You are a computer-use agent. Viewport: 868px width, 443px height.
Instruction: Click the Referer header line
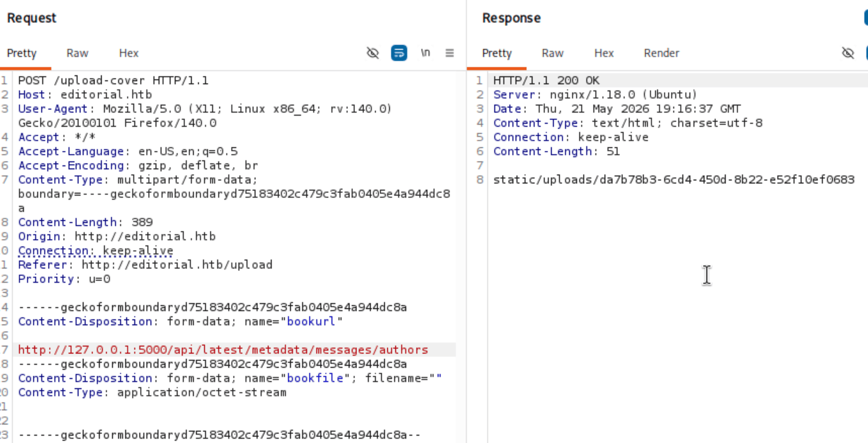tap(145, 265)
